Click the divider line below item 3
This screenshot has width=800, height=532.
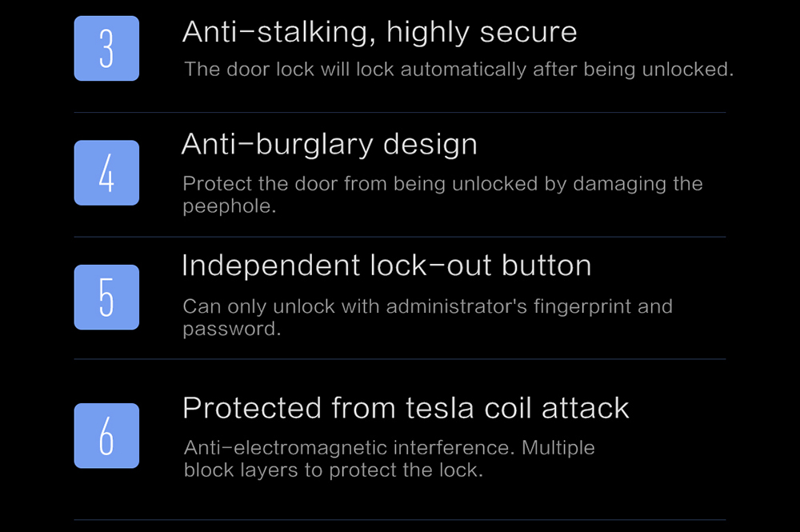tap(400, 112)
